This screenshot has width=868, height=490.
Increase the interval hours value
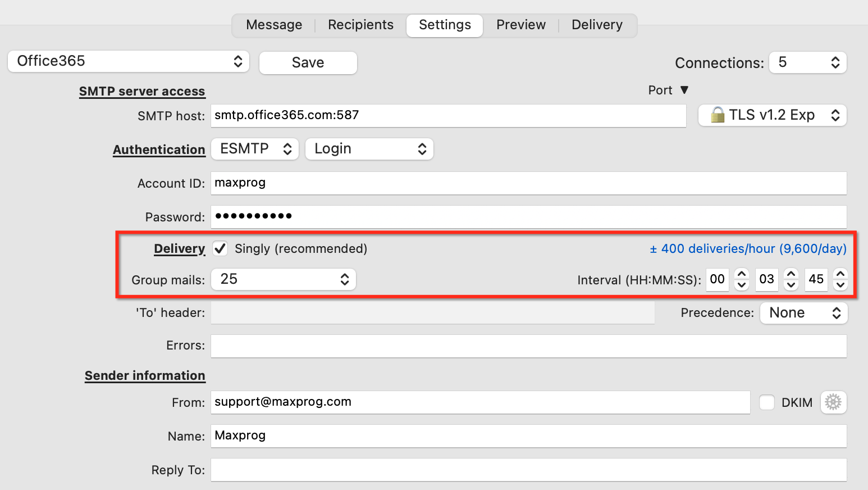click(x=742, y=274)
